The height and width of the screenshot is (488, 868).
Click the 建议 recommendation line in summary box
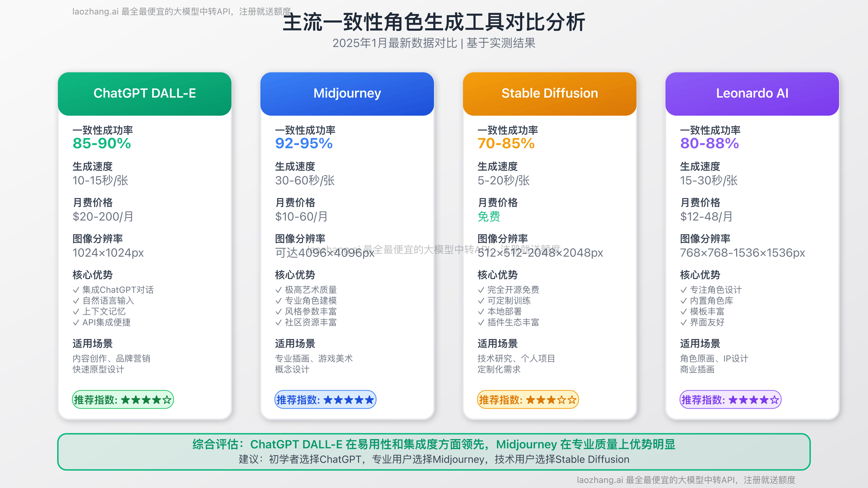[x=434, y=459]
